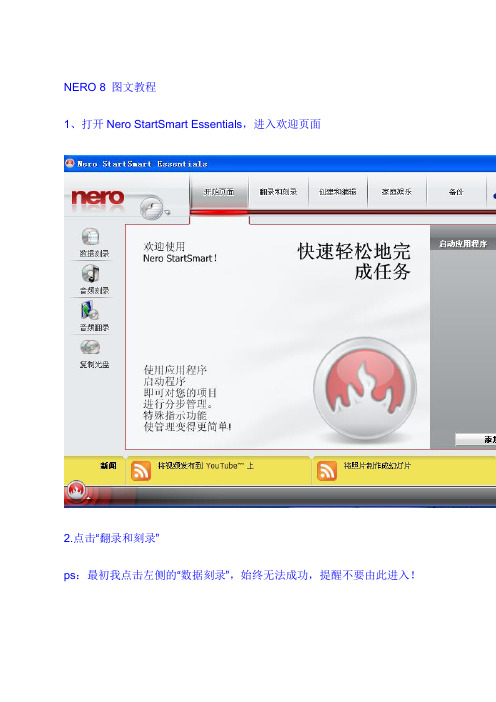The width and height of the screenshot is (496, 702).
Task: Open the news link 将照片制作成幻灯片
Action: 377,466
